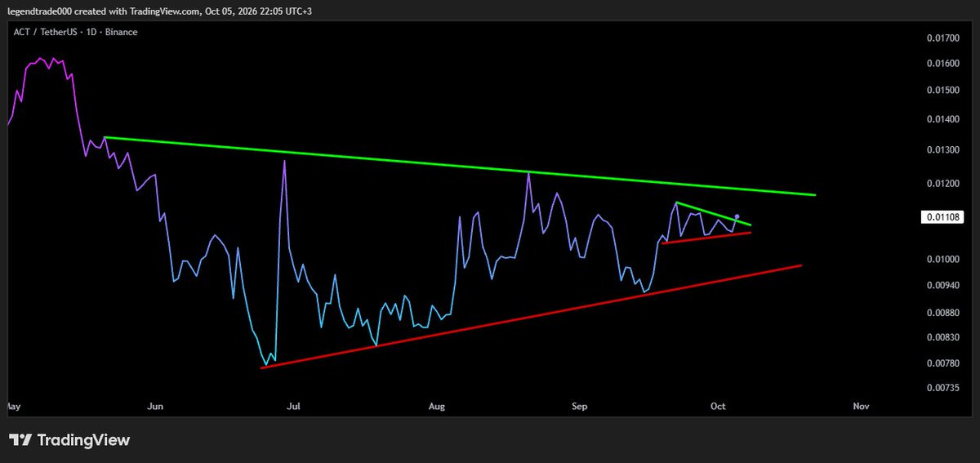Click the 0.00940 price axis label

pyautogui.click(x=942, y=285)
